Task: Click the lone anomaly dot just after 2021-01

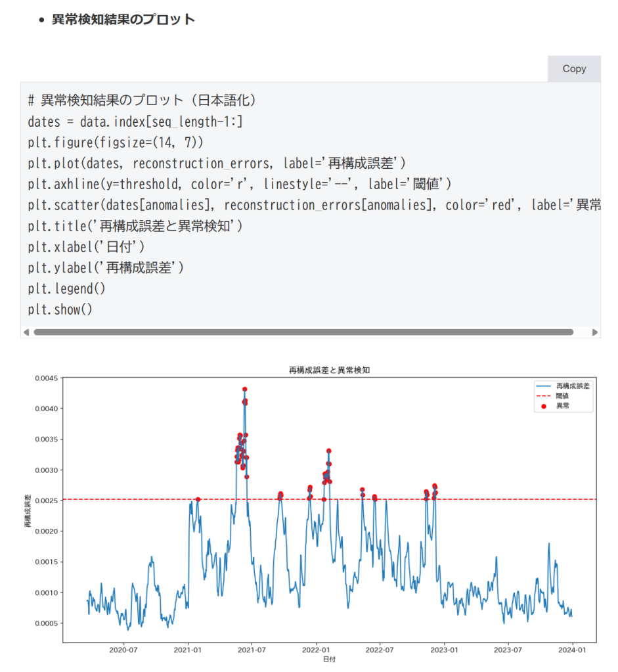Action: click(198, 499)
